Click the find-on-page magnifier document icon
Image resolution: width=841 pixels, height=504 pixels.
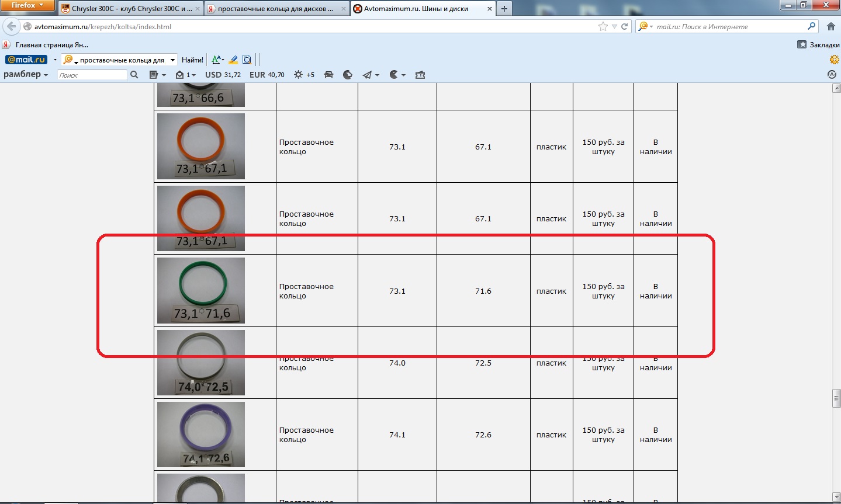point(247,60)
